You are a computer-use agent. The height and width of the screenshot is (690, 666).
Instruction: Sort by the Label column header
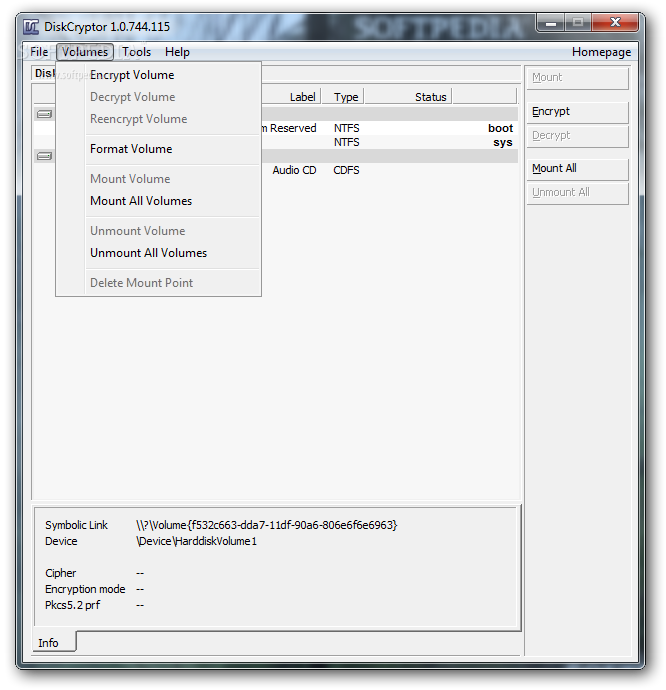point(291,97)
